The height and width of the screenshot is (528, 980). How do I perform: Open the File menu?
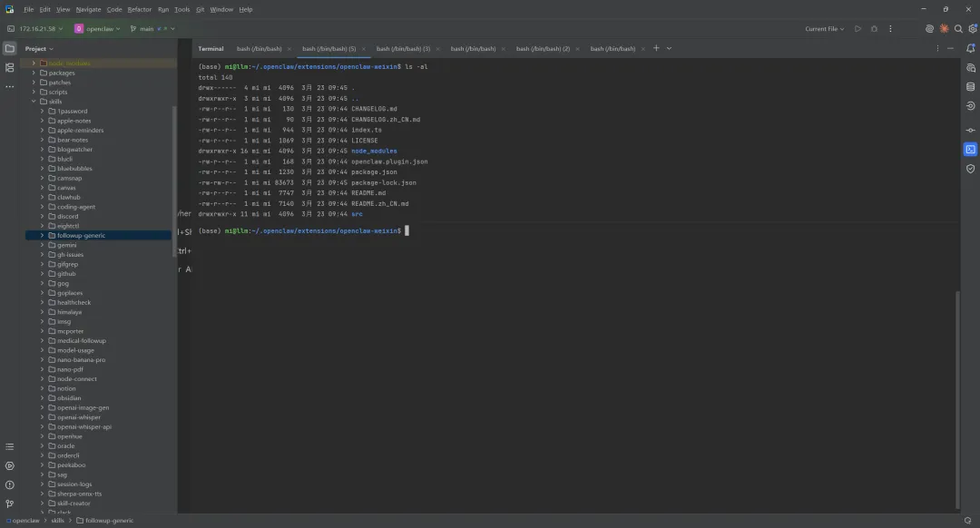[29, 9]
